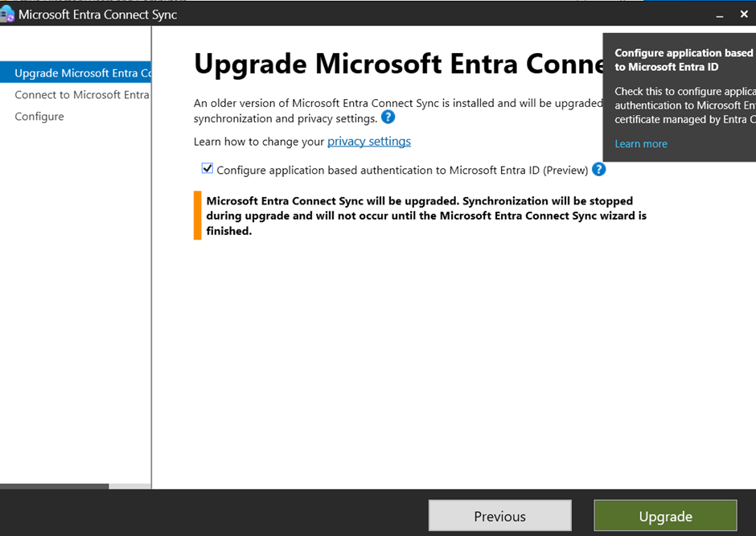
Task: Open help icon next to application based authentication
Action: pyautogui.click(x=598, y=169)
